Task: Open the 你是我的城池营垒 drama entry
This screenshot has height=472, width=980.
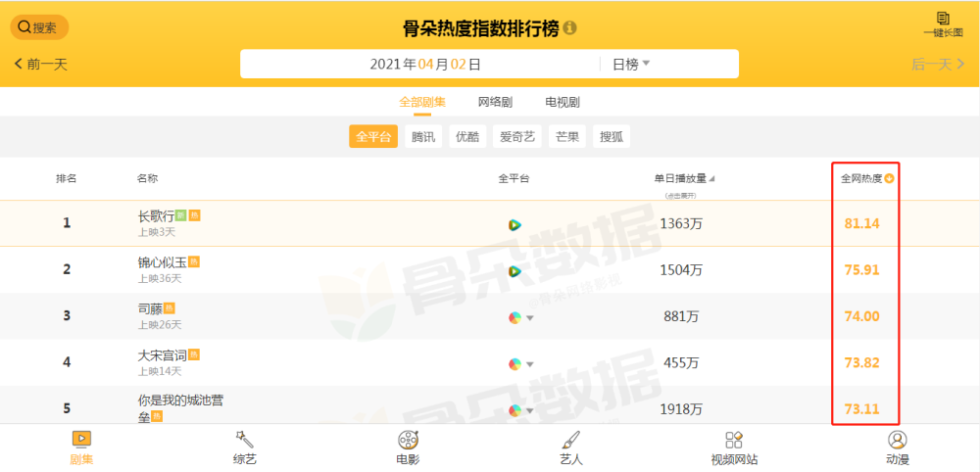Action: pos(180,408)
